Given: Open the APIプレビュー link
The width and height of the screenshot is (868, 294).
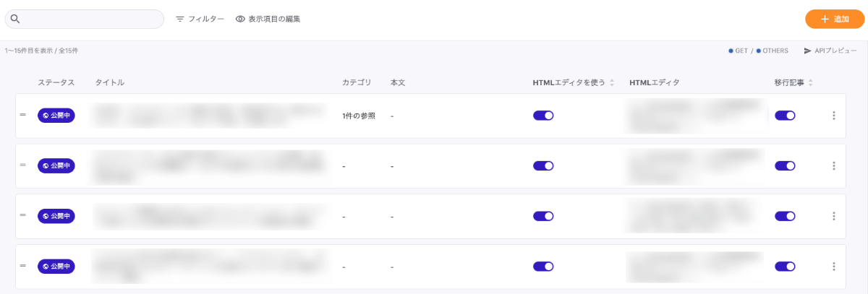Looking at the screenshot, I should click(x=830, y=51).
